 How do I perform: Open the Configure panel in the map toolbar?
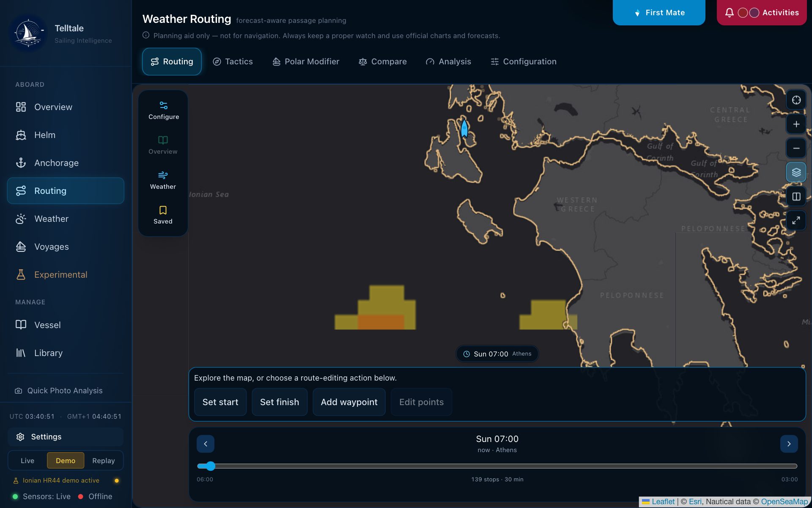click(x=163, y=110)
